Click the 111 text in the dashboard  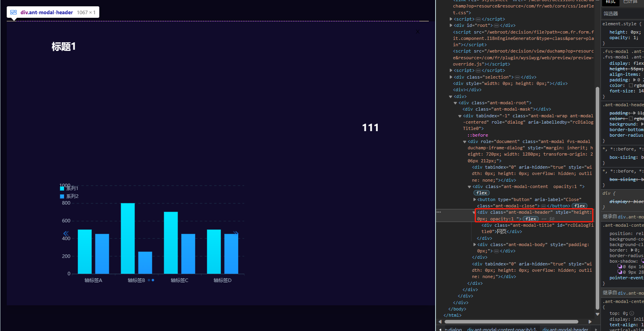pyautogui.click(x=370, y=128)
